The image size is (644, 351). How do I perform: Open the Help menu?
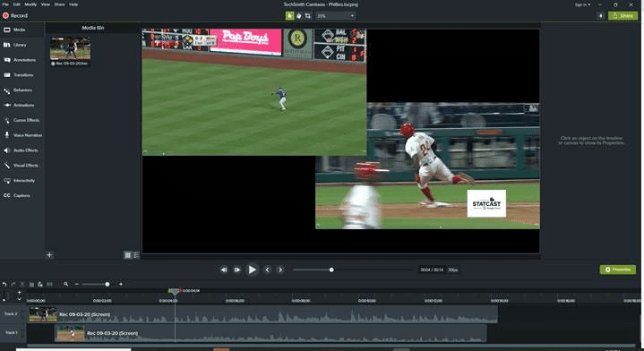pyautogui.click(x=73, y=4)
